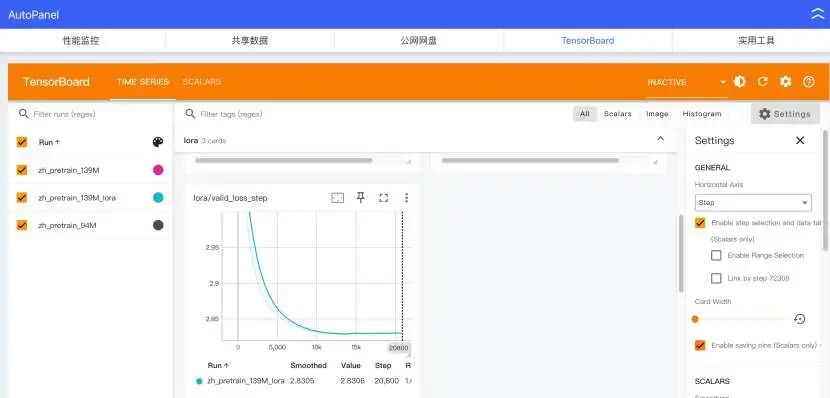The height and width of the screenshot is (398, 830).
Task: Toggle the Settings button
Action: pyautogui.click(x=785, y=114)
